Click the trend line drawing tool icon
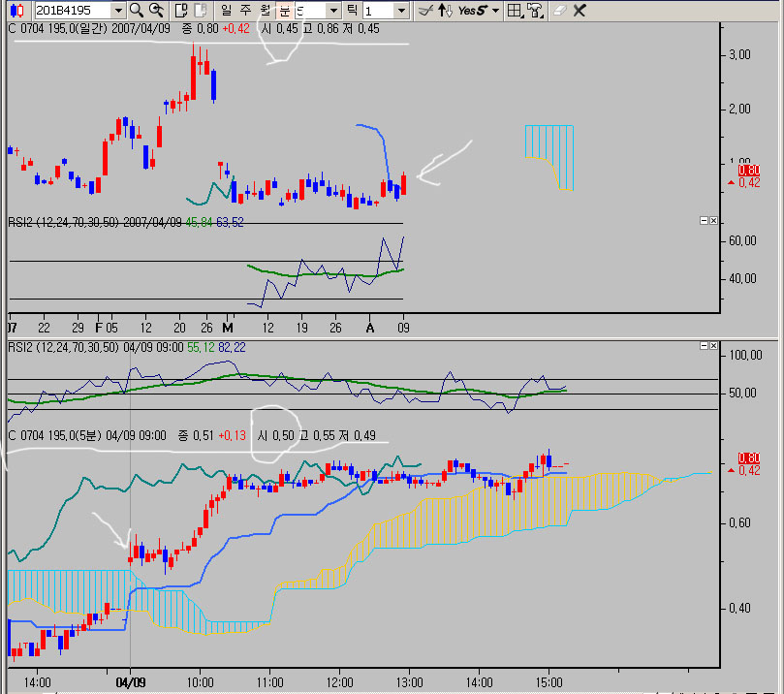 tap(424, 11)
